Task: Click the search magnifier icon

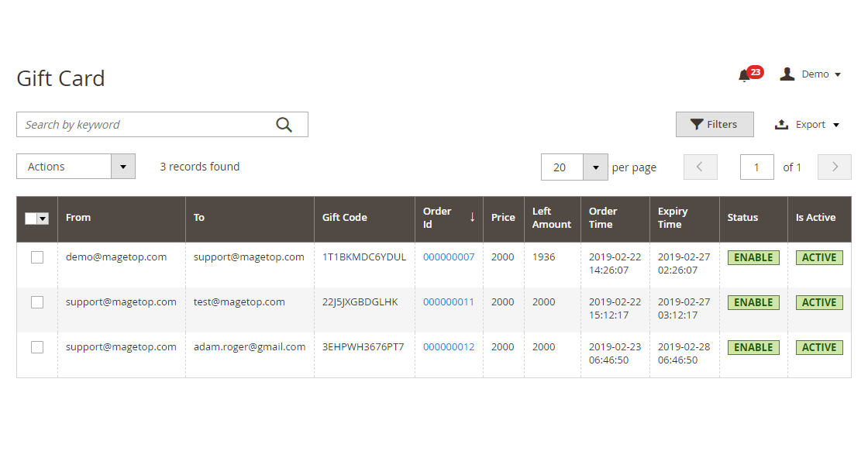Action: 284,125
